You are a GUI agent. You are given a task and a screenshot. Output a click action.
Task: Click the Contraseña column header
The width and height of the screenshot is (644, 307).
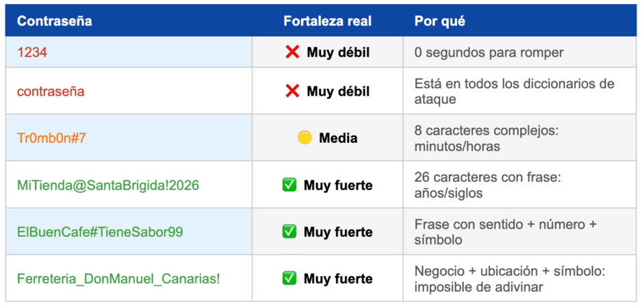(54, 21)
